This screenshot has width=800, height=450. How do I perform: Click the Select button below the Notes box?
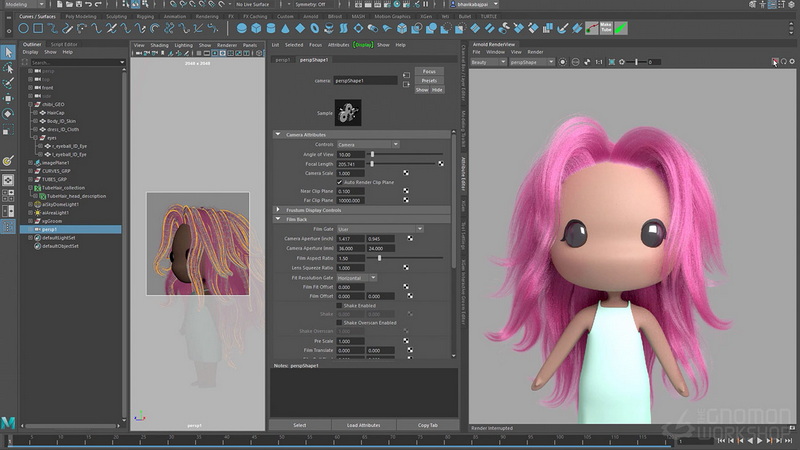point(300,425)
